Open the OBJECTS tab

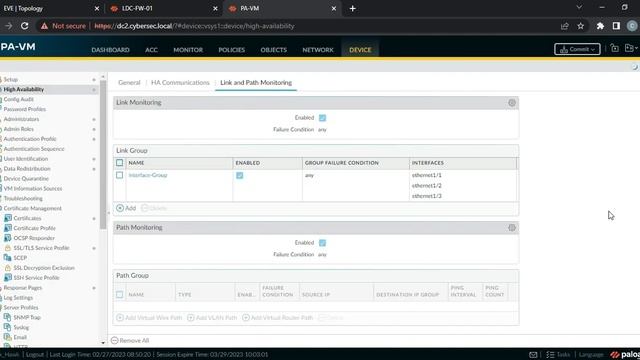point(273,50)
